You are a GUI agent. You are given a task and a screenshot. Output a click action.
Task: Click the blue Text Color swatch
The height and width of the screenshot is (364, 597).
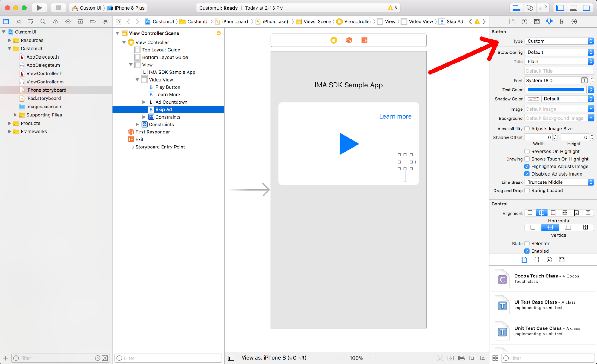[x=555, y=90]
